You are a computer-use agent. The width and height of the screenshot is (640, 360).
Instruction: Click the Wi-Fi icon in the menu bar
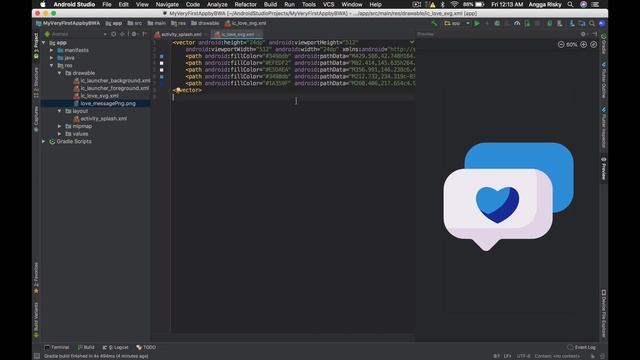pos(454,4)
